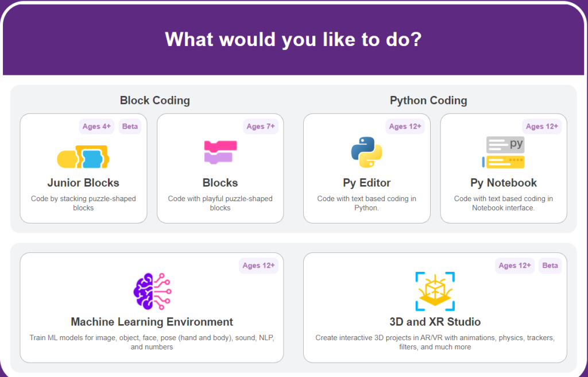Click the pink Blocks puzzle icon
Image resolution: width=588 pixels, height=377 pixels.
(x=220, y=153)
